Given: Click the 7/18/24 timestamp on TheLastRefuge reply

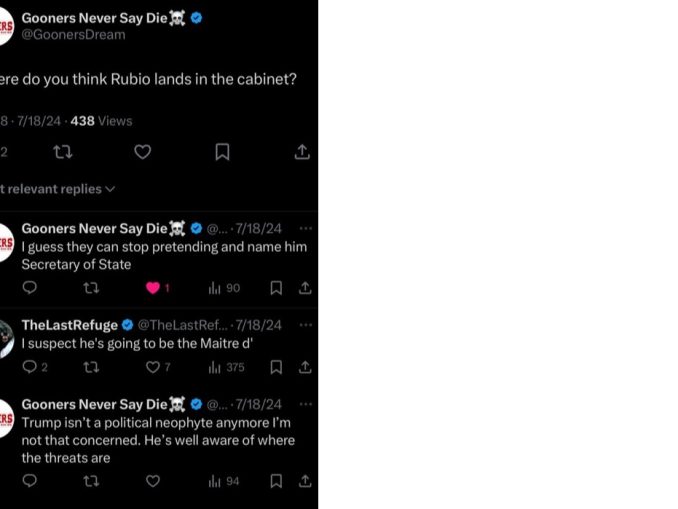Looking at the screenshot, I should (259, 325).
